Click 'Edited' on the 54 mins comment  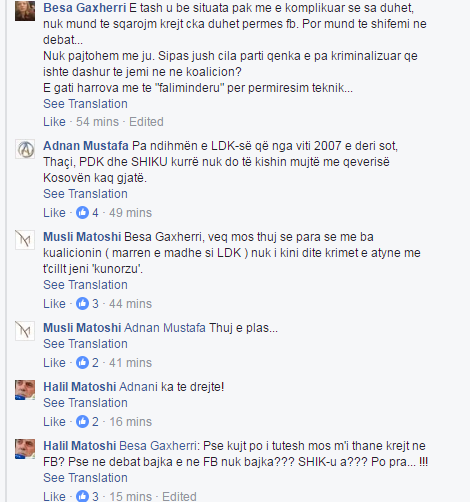point(146,122)
